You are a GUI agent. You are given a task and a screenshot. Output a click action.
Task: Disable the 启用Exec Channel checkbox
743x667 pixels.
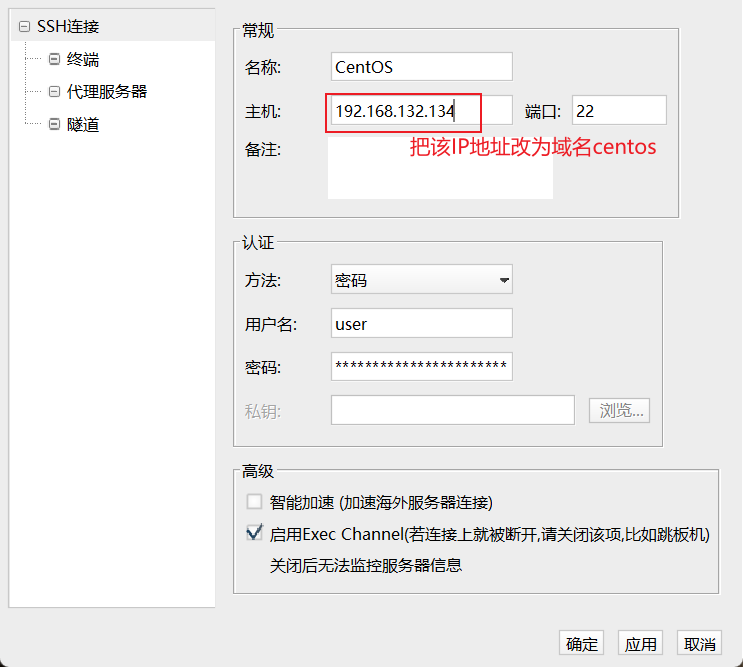254,533
